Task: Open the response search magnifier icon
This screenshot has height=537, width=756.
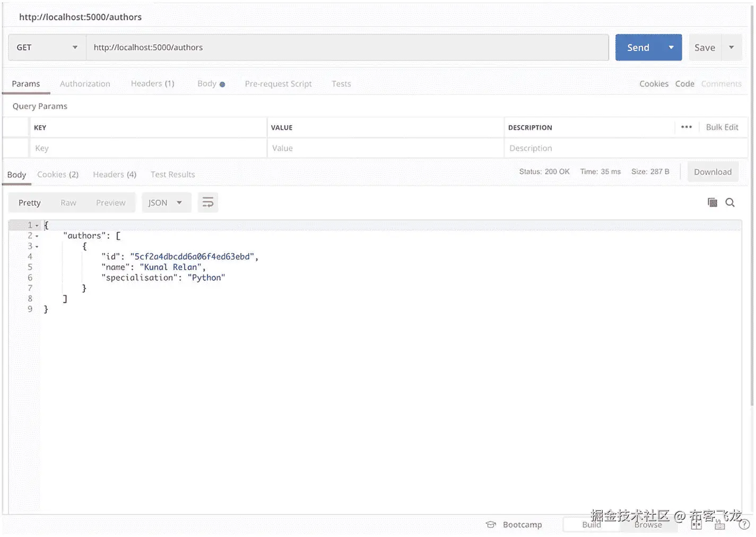Action: [730, 202]
